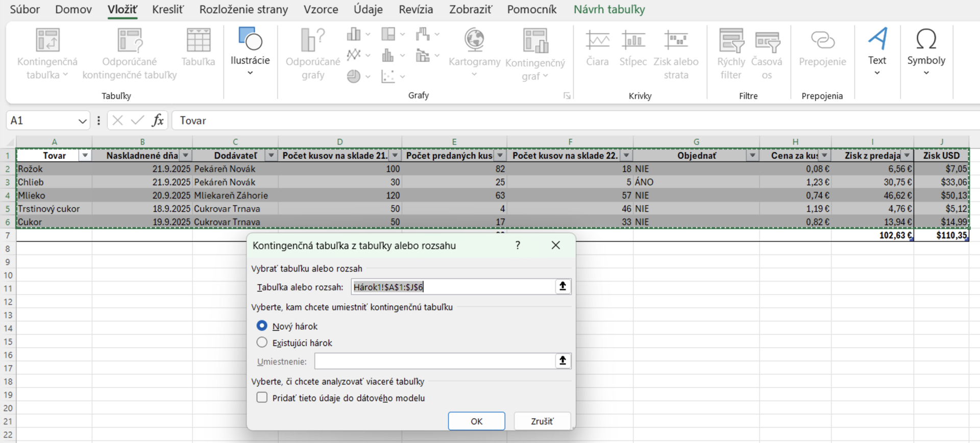This screenshot has height=443, width=980.
Task: Open the Objednať column filter dropdown
Action: [x=752, y=156]
